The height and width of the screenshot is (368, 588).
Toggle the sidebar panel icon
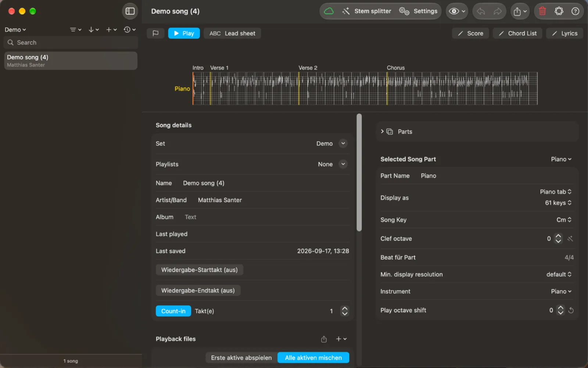coord(130,11)
